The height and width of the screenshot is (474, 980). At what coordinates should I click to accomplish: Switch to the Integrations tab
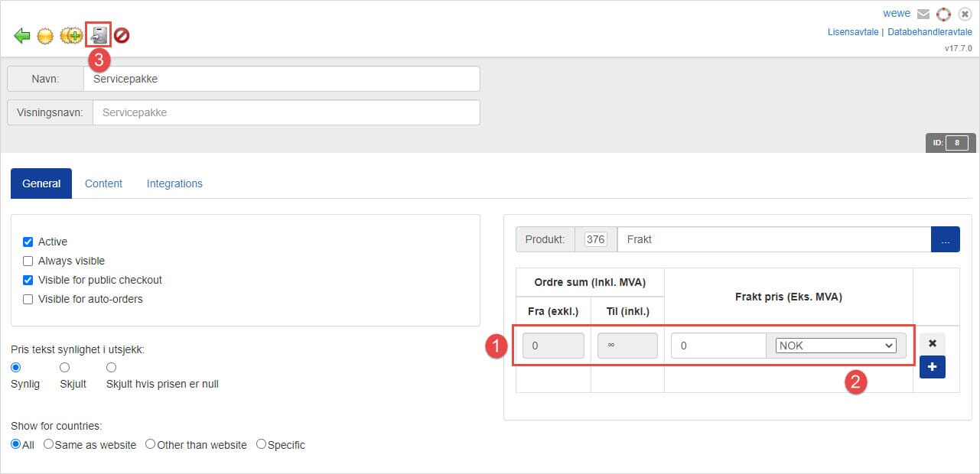pyautogui.click(x=174, y=183)
